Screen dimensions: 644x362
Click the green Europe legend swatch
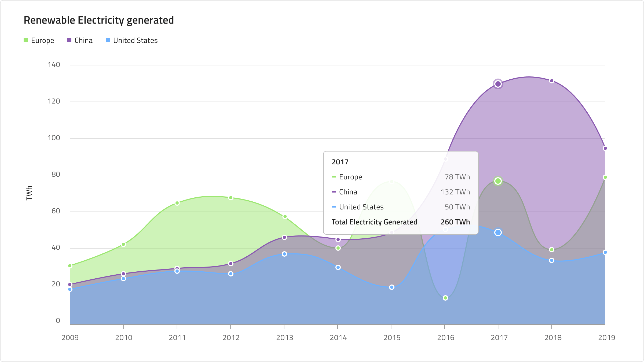[x=26, y=40]
